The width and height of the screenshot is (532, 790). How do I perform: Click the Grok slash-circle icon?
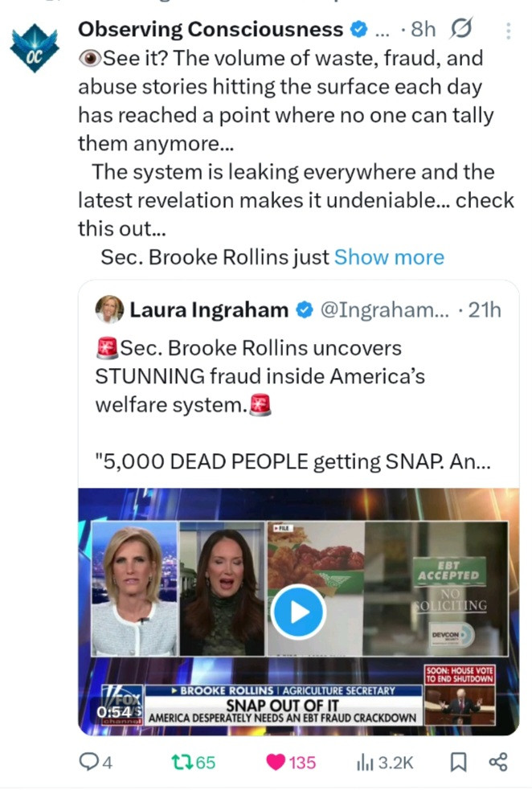tap(462, 31)
